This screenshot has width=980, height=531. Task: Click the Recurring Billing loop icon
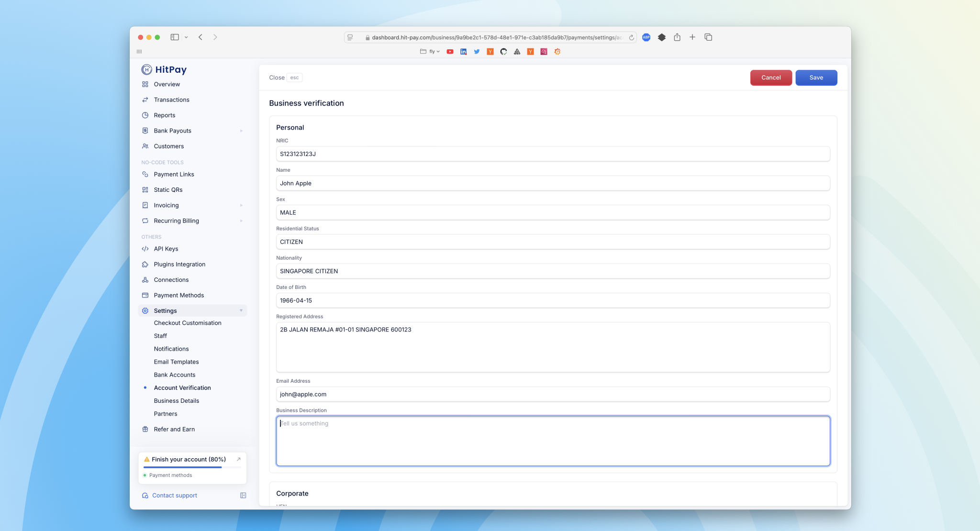(145, 221)
